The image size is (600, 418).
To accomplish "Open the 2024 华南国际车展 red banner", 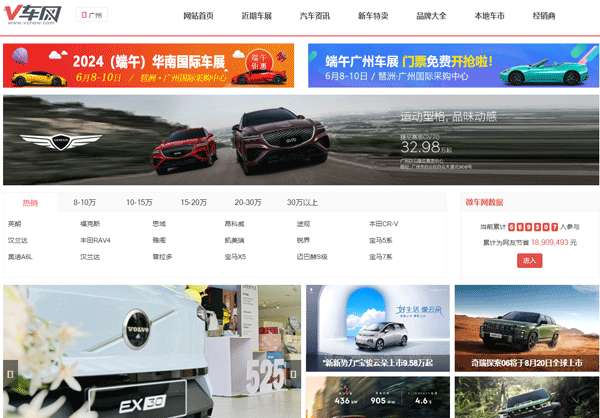I will point(148,65).
